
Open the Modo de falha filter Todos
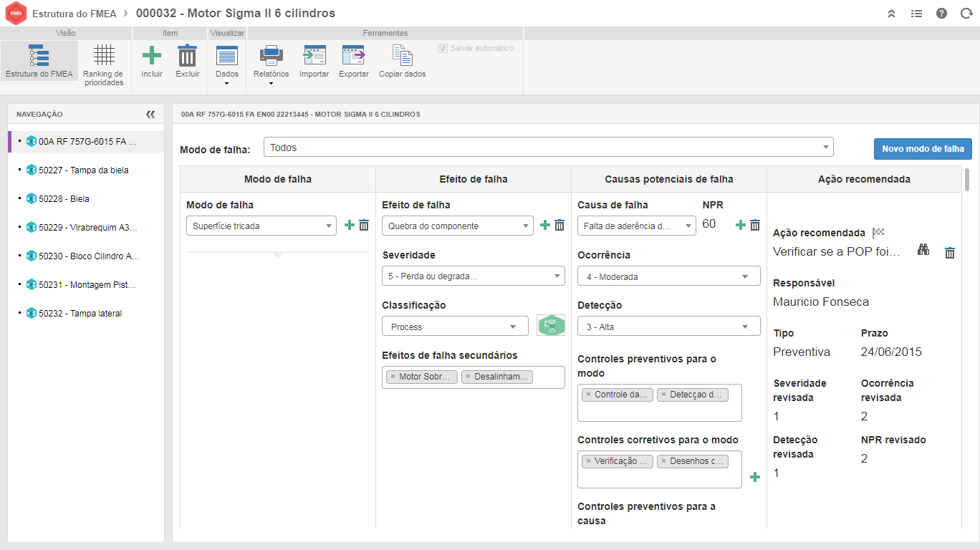pyautogui.click(x=548, y=148)
